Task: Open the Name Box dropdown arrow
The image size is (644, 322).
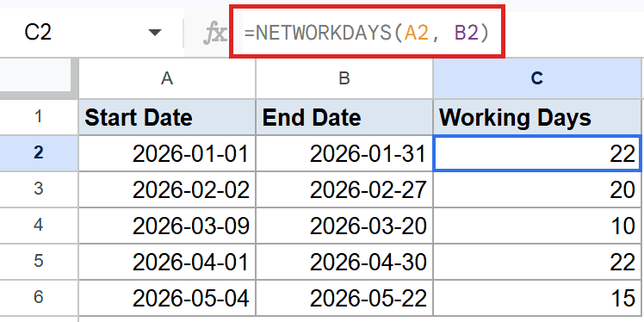Action: click(x=154, y=33)
